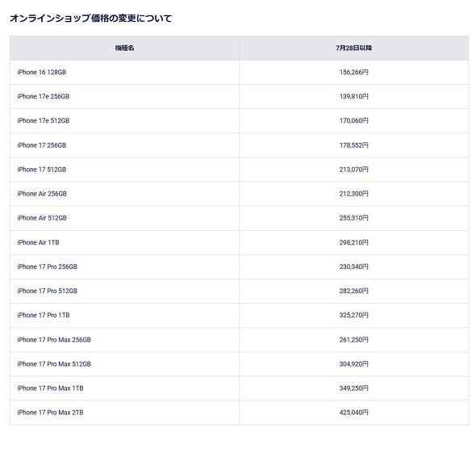Viewport: 476px width, 453px height.
Task: Click the price 298,210円
Action: tap(353, 242)
